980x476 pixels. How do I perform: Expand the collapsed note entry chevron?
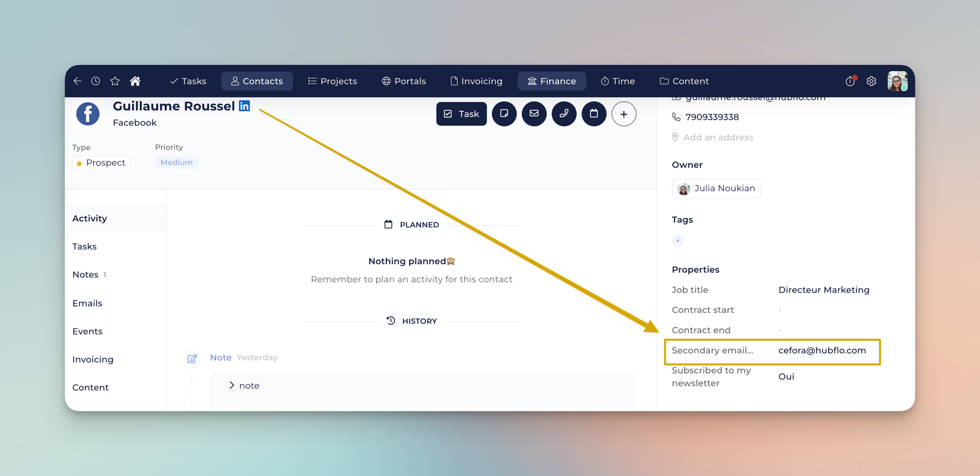tap(232, 385)
